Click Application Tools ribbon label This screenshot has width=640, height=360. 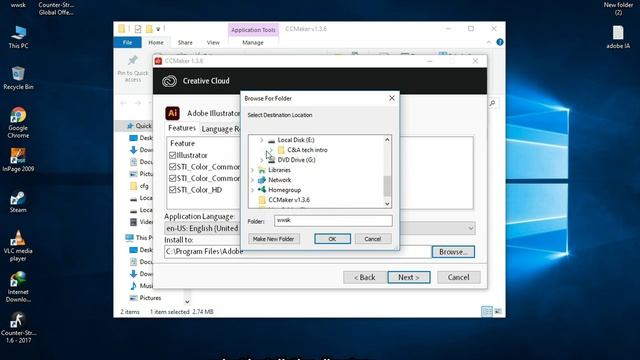pyautogui.click(x=253, y=30)
